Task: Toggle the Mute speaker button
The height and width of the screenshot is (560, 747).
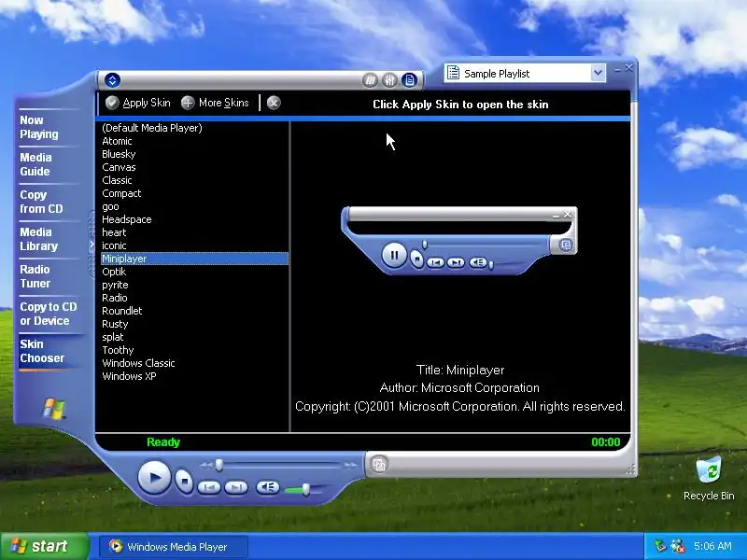Action: [267, 487]
